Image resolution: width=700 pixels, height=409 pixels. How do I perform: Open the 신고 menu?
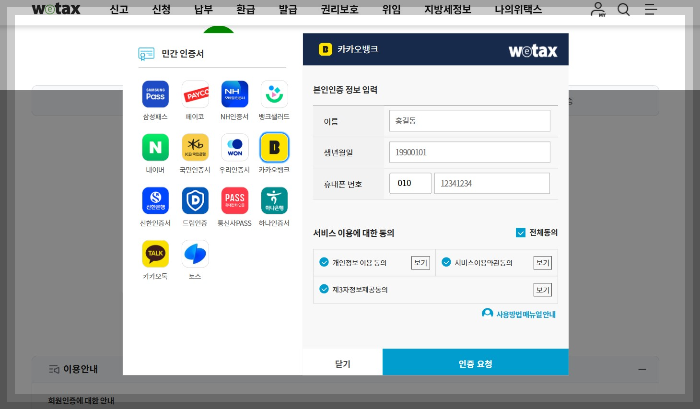point(119,9)
